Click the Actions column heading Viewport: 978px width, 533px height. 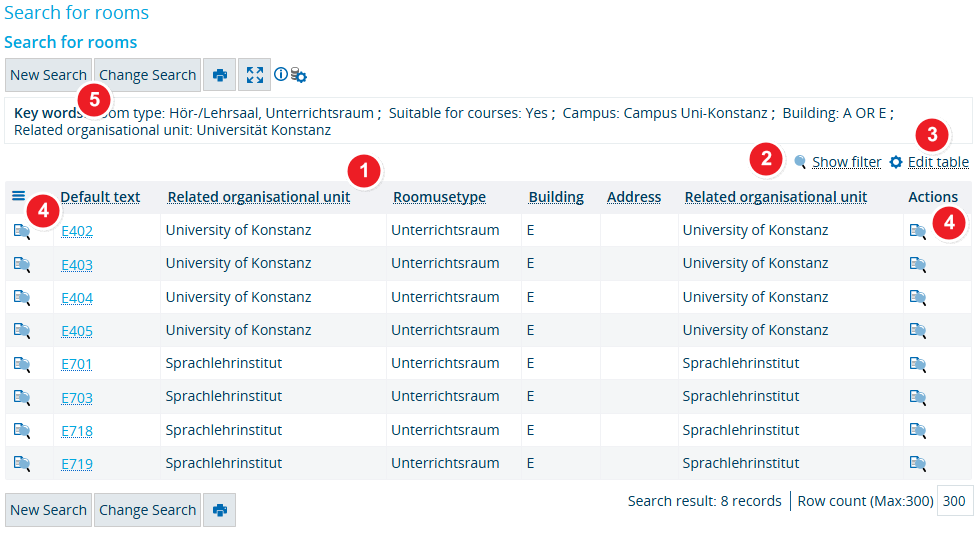[x=932, y=197]
